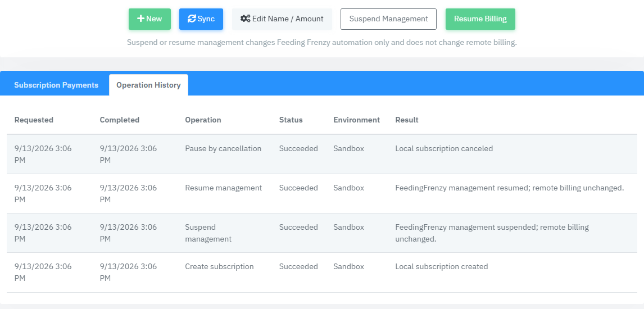The height and width of the screenshot is (309, 644).
Task: Click the Operation column header
Action: (203, 120)
